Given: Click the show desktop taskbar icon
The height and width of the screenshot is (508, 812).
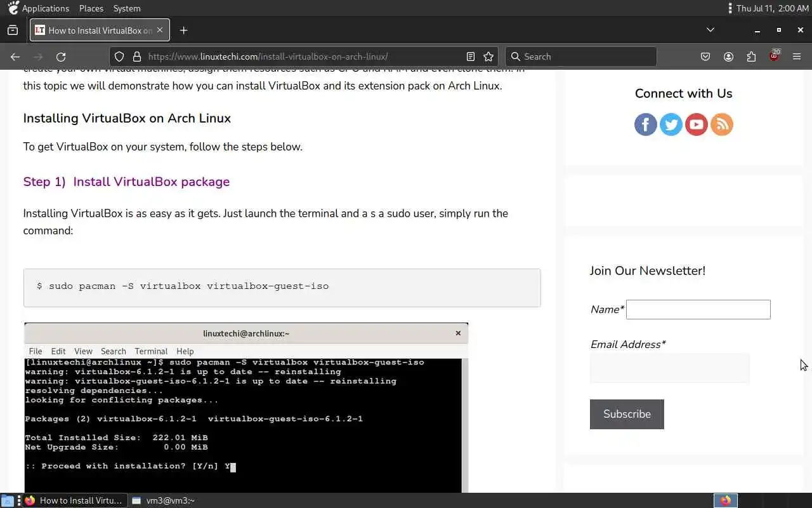Looking at the screenshot, I should tap(7, 500).
